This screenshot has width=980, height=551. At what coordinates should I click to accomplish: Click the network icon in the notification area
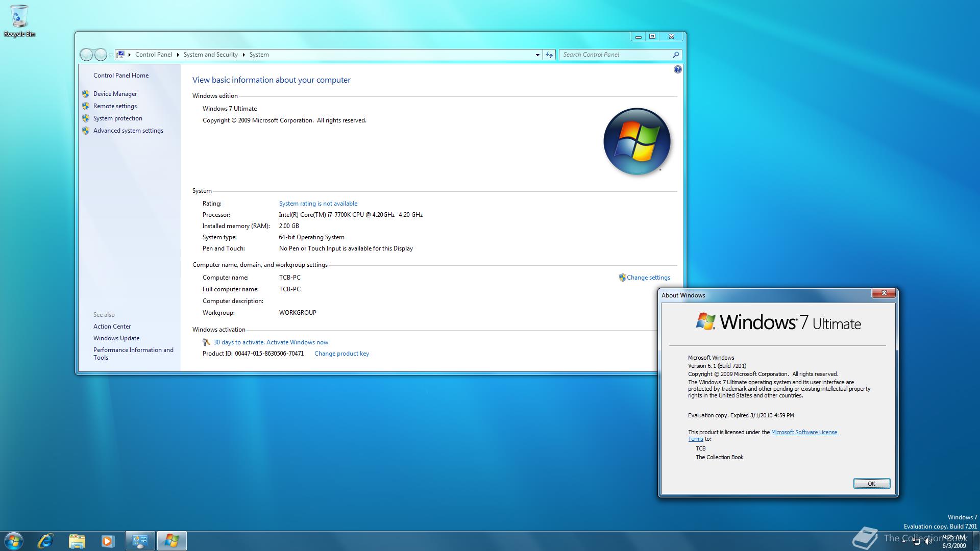click(x=916, y=541)
